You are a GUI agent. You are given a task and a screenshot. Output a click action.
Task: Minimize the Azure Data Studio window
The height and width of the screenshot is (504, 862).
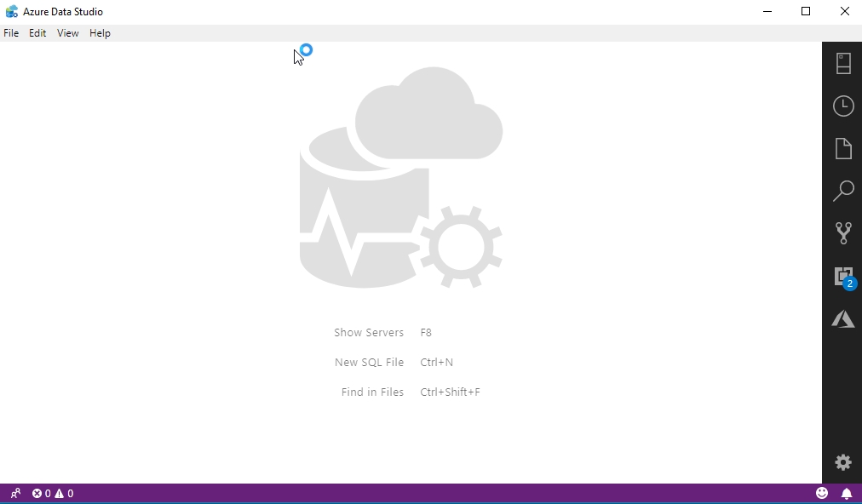click(x=767, y=11)
